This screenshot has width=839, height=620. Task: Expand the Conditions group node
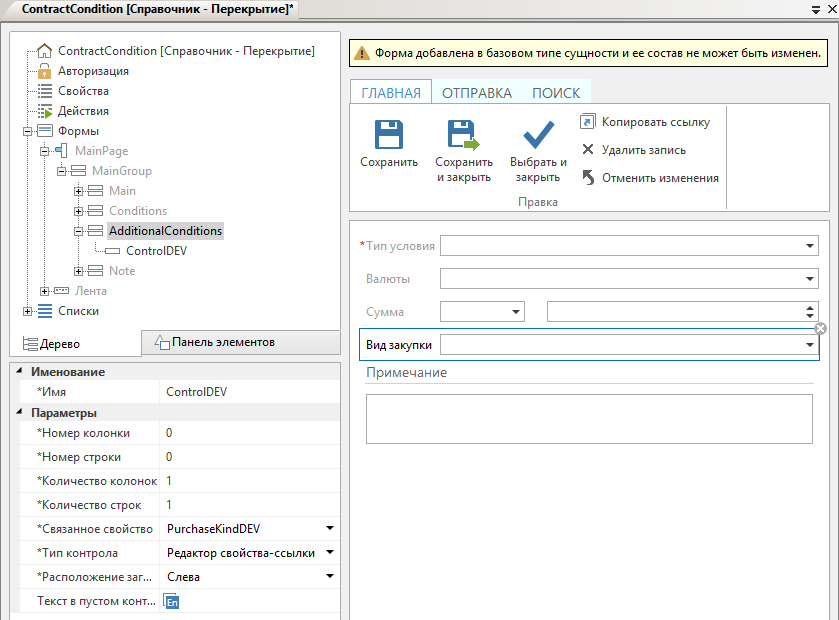click(x=79, y=211)
